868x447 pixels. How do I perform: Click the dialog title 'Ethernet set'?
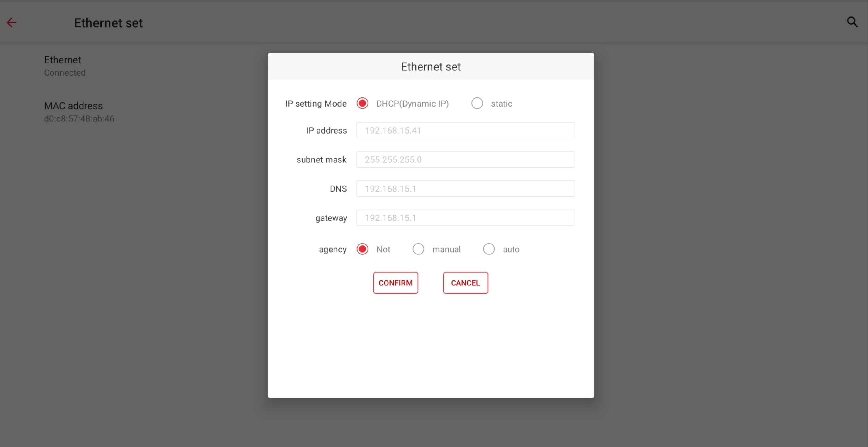[x=431, y=67]
